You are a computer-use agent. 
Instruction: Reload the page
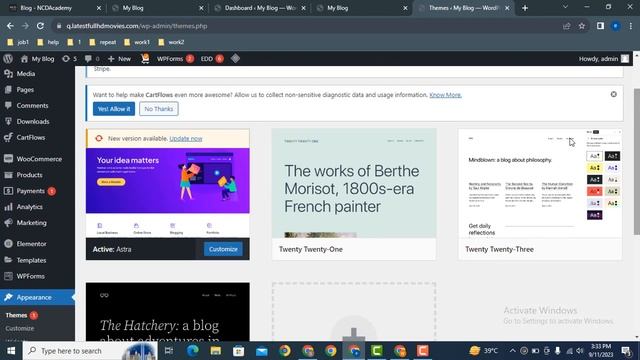coord(40,26)
